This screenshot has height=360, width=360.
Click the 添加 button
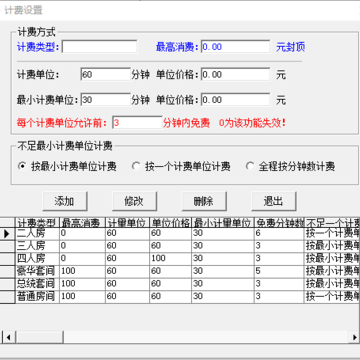click(65, 201)
